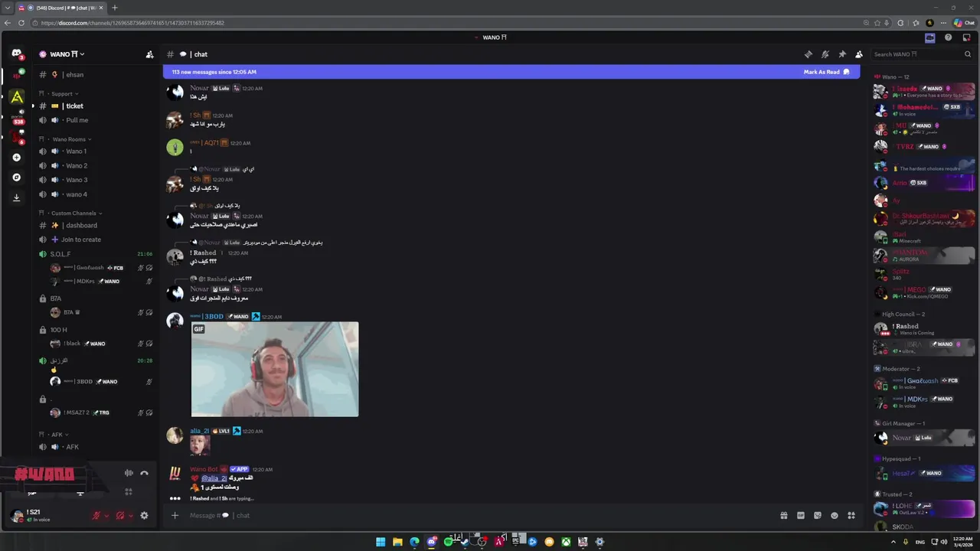
Task: Open Rashed member entry in High Council
Action: pos(924,329)
